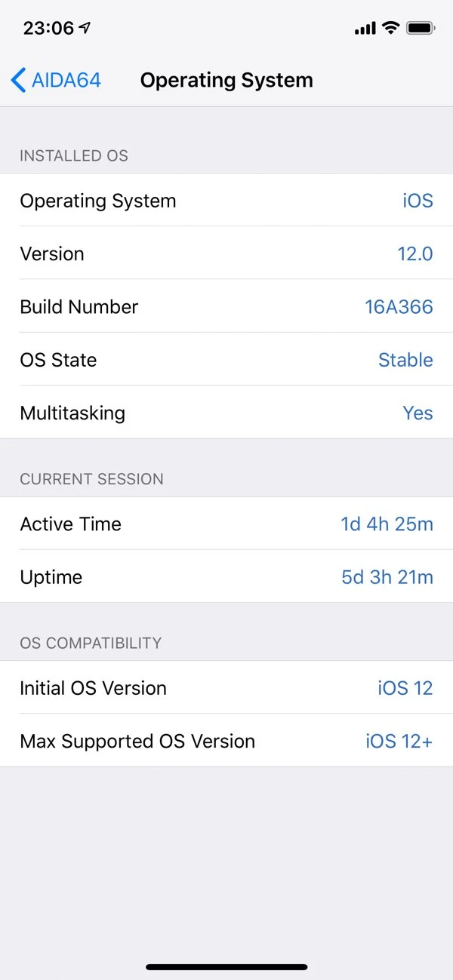The height and width of the screenshot is (980, 453).
Task: Select the OS State row
Action: (x=226, y=360)
